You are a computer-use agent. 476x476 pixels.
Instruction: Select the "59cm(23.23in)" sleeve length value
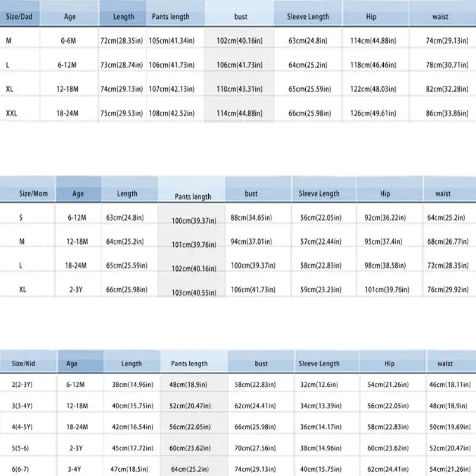pos(321,290)
